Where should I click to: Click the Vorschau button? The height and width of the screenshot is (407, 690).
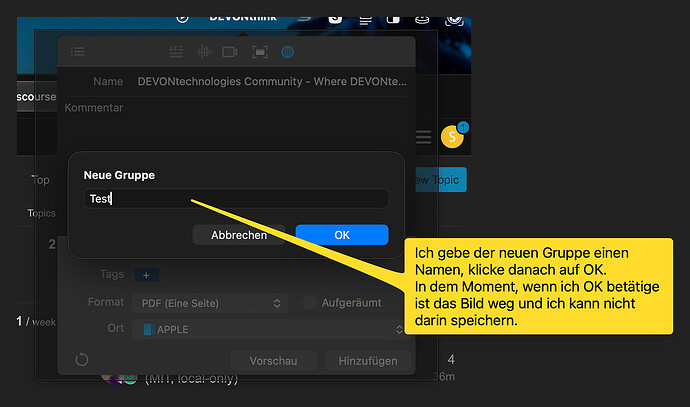point(273,361)
